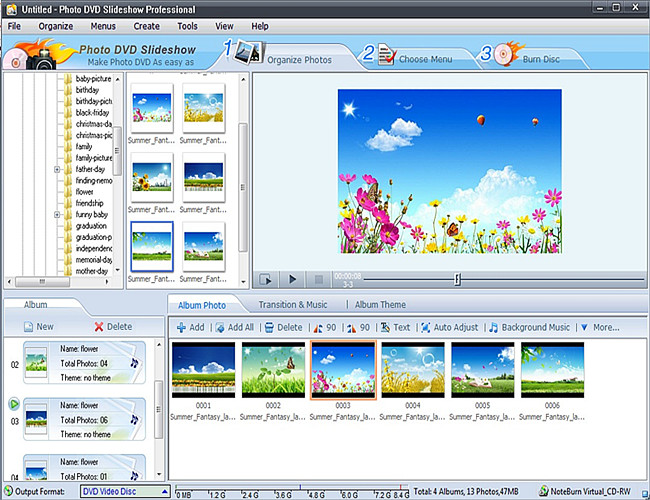Click the preview-from-start button
The width and height of the screenshot is (650, 500).
click(265, 279)
